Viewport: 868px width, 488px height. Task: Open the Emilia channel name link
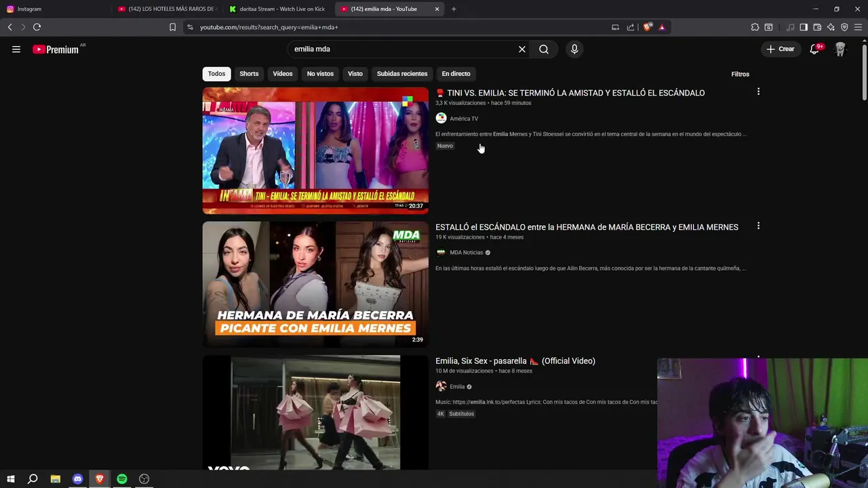coord(457,386)
